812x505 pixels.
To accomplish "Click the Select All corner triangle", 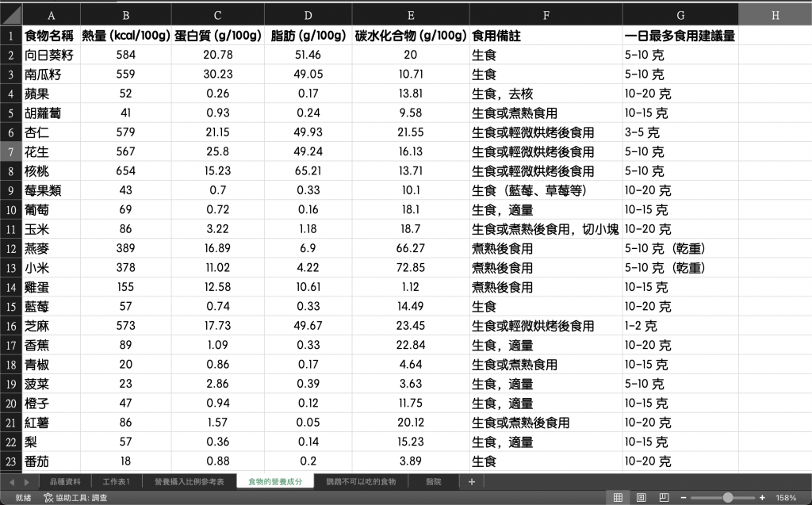I will [x=11, y=15].
